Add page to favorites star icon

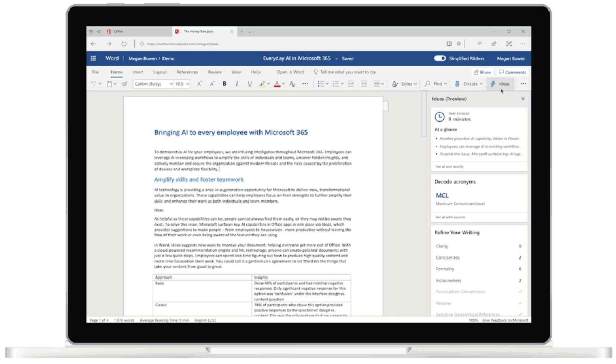click(459, 44)
